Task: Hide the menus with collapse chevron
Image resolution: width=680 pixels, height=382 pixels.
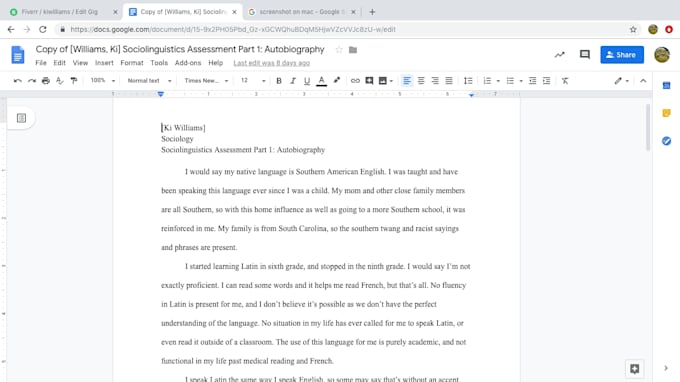Action: (x=643, y=81)
